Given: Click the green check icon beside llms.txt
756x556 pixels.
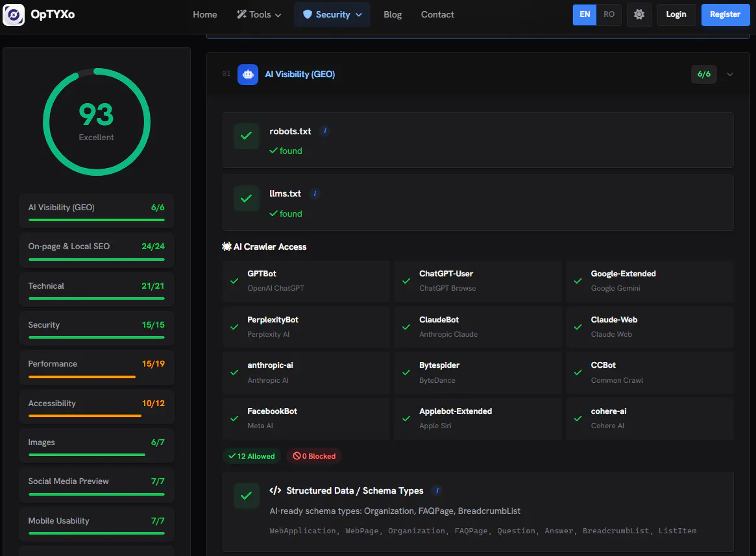Looking at the screenshot, I should pyautogui.click(x=247, y=198).
